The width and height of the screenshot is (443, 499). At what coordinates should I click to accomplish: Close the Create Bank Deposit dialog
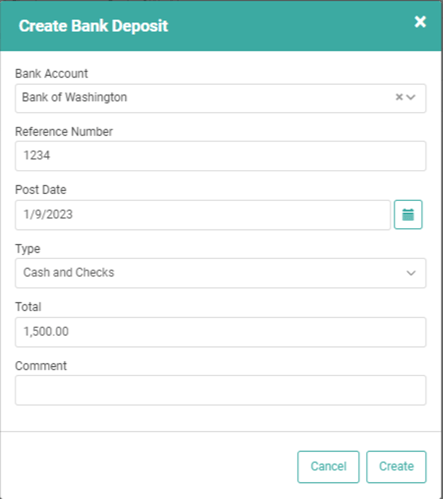(x=420, y=22)
